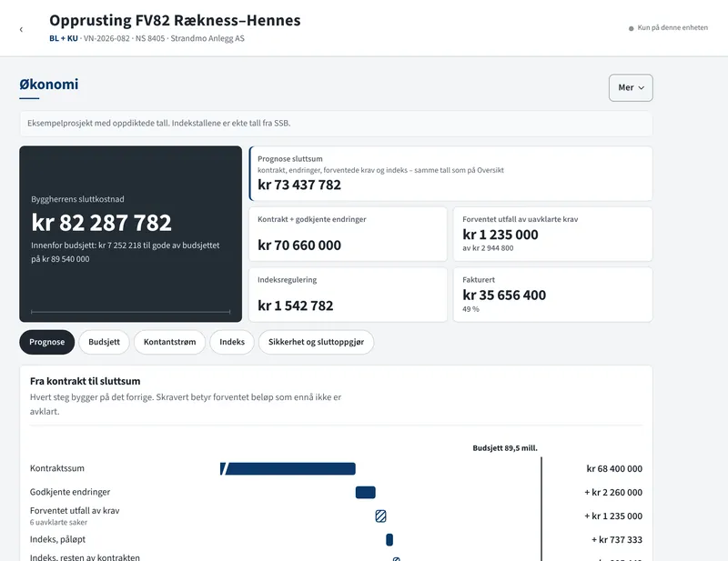Image resolution: width=728 pixels, height=561 pixels.
Task: Open the Forventet utfall av uavklarte krav card
Action: [x=553, y=234]
